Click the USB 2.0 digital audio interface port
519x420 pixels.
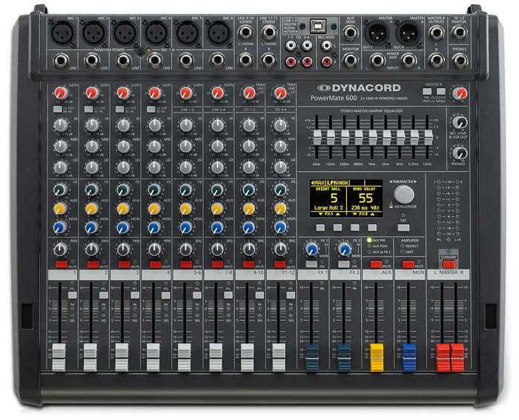coord(318,26)
